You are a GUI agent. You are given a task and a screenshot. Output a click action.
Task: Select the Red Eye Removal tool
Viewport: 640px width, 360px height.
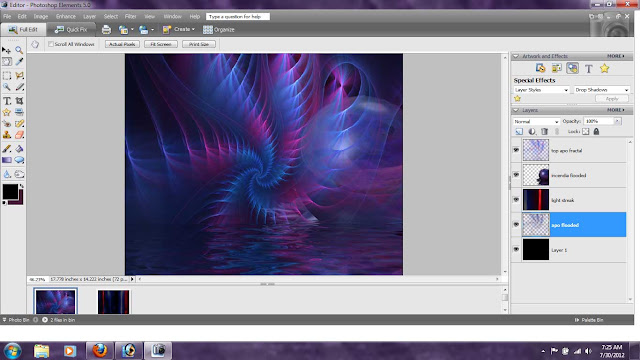(x=7, y=123)
